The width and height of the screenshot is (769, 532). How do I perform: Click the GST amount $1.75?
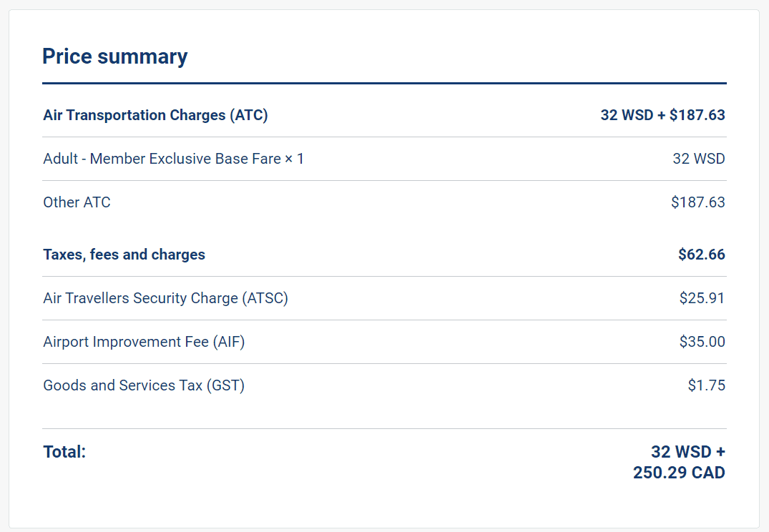[x=706, y=385]
